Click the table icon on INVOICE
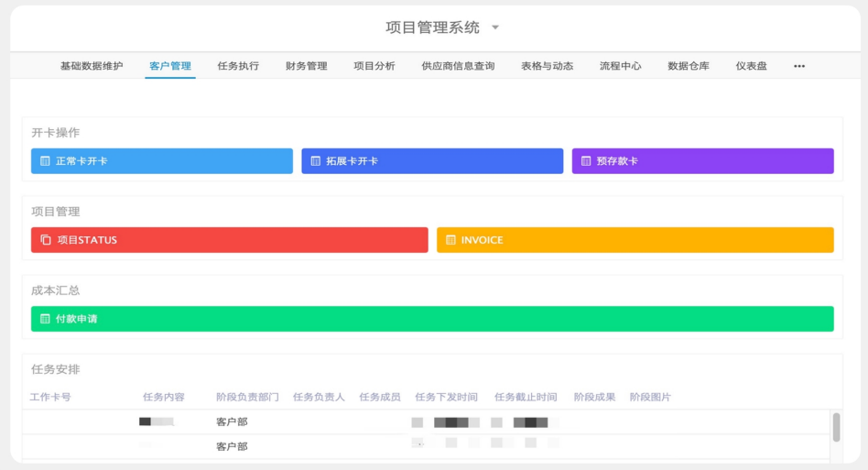This screenshot has height=470, width=868. 450,240
